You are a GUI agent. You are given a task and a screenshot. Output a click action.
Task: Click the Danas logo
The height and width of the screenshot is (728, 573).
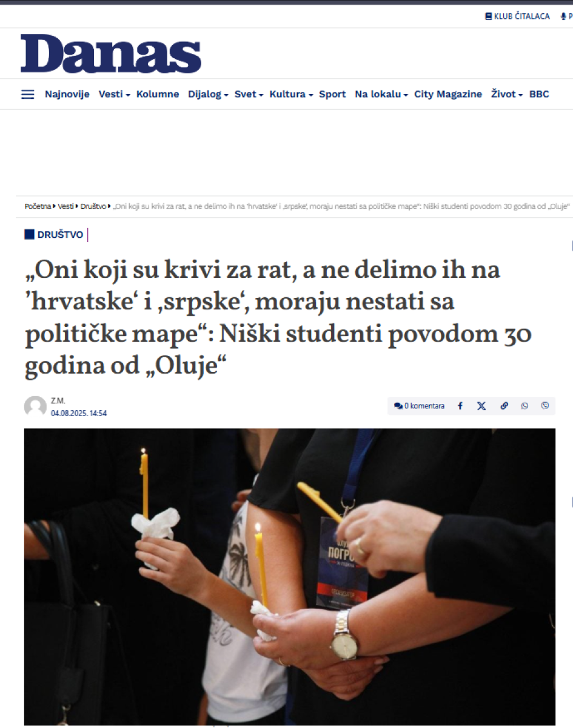tap(111, 54)
